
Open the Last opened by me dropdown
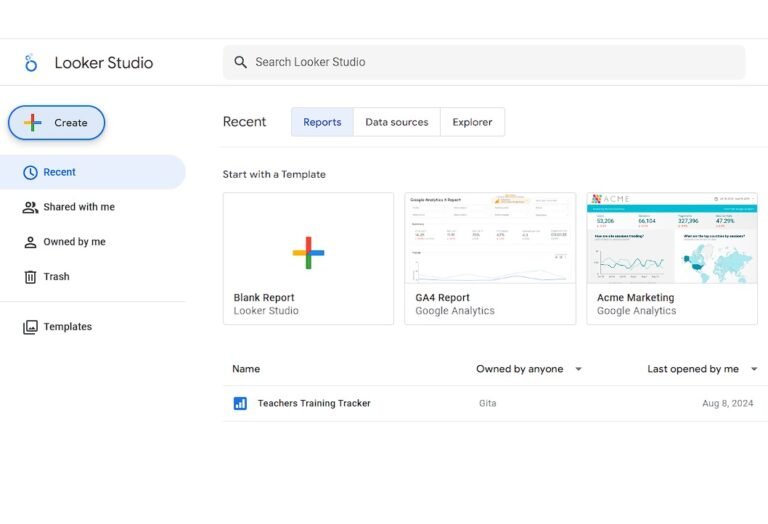pos(754,369)
